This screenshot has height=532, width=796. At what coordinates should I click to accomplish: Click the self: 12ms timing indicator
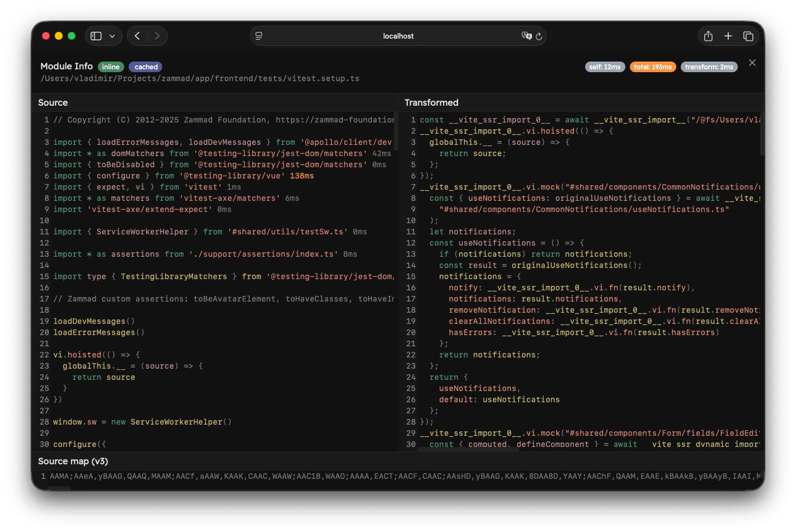(x=605, y=66)
